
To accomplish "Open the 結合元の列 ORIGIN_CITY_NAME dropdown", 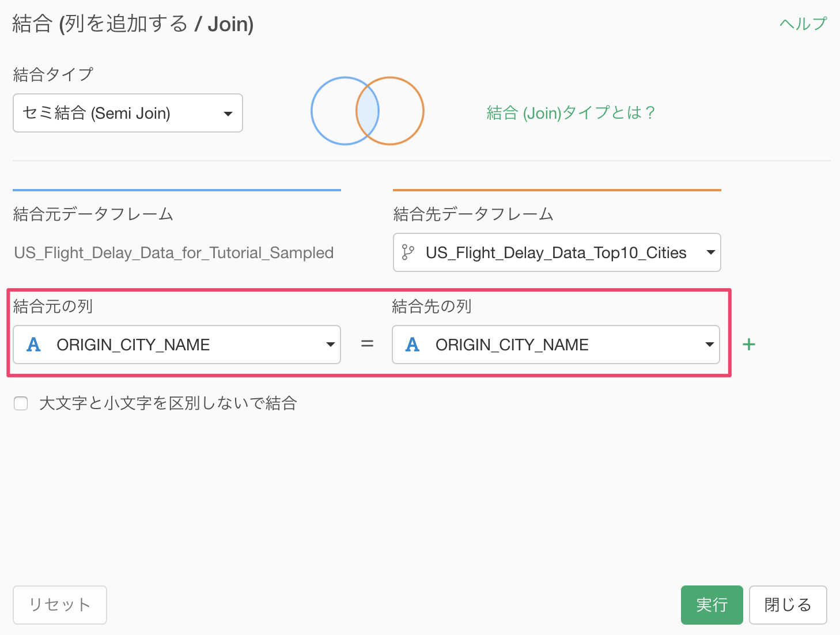I will click(177, 345).
